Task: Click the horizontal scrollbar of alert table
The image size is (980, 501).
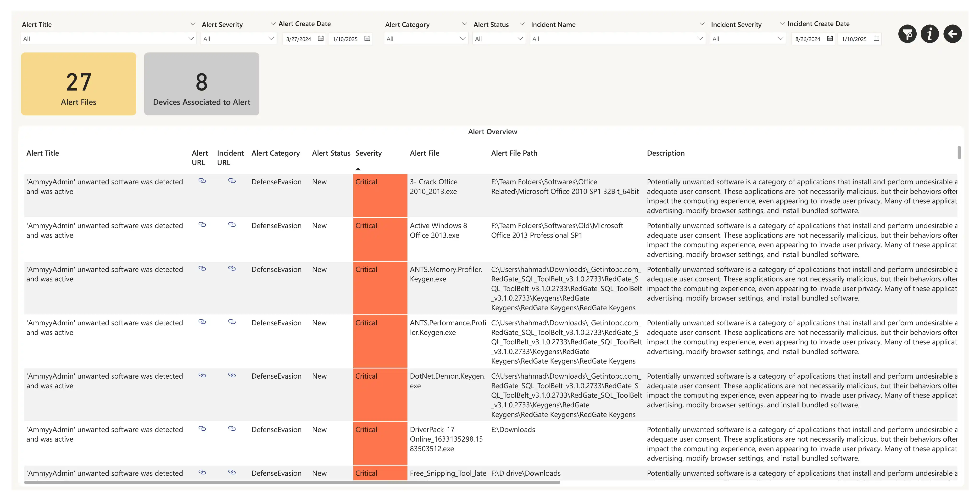Action: (x=292, y=482)
